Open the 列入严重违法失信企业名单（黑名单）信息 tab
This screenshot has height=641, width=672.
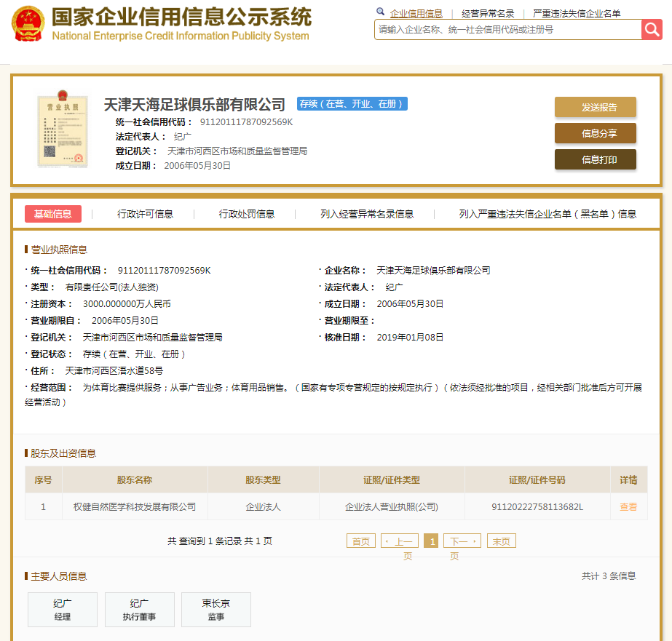[548, 214]
